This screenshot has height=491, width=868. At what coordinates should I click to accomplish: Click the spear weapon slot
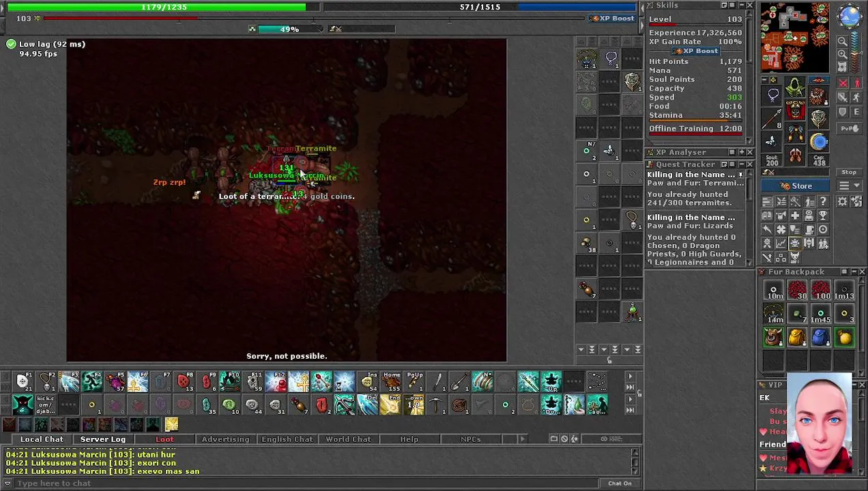771,118
